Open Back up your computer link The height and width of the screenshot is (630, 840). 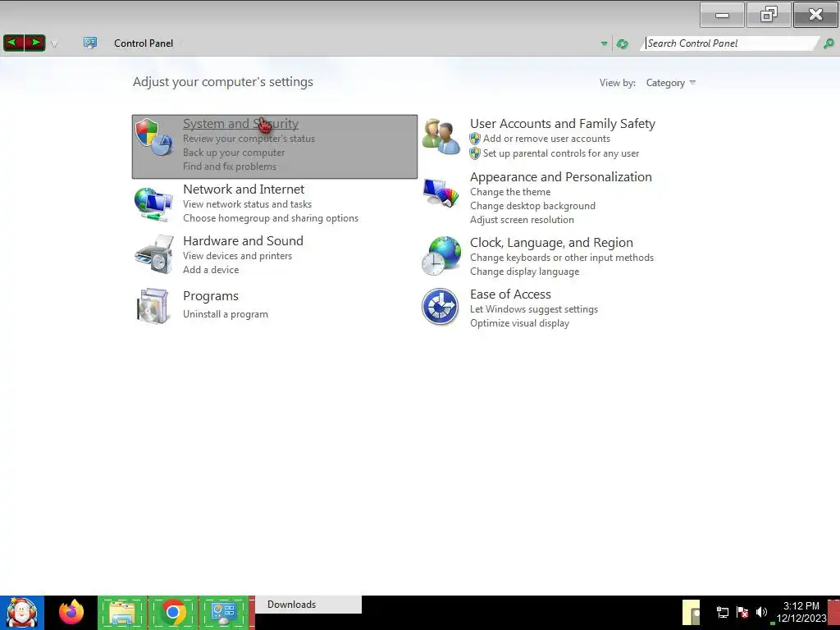coord(234,153)
